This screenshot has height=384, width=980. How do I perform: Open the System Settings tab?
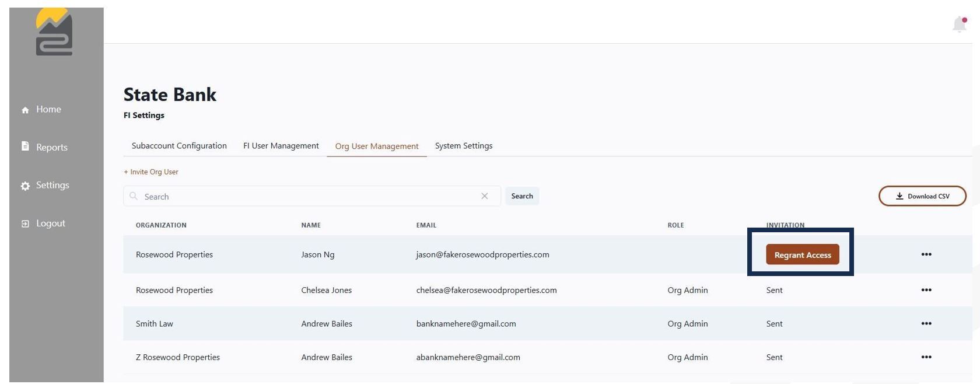point(464,146)
